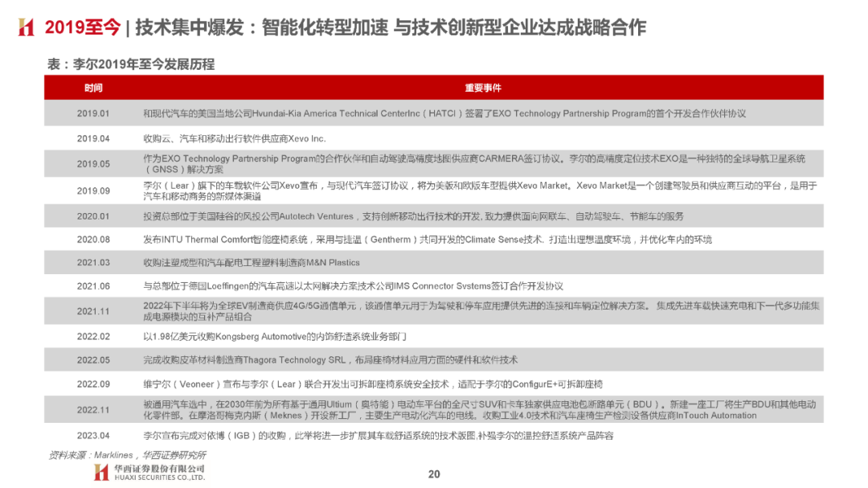The image size is (868, 488).
Task: Select the date cell 2022.11
Action: click(93, 410)
